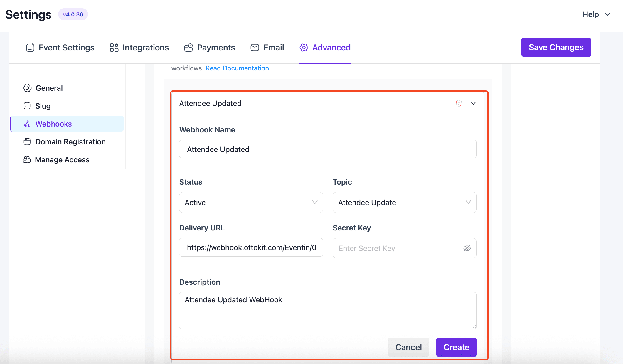Click the Event Settings calendar icon

[x=30, y=48]
